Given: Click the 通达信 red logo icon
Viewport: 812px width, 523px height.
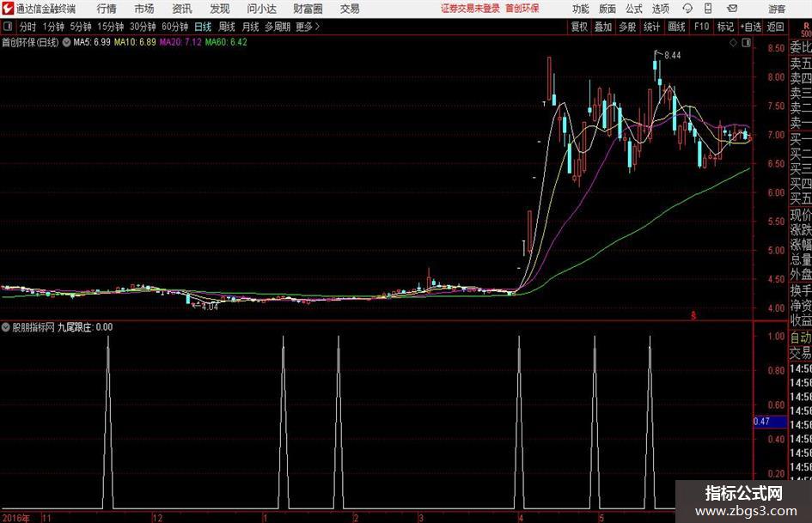Looking at the screenshot, I should (x=7, y=9).
